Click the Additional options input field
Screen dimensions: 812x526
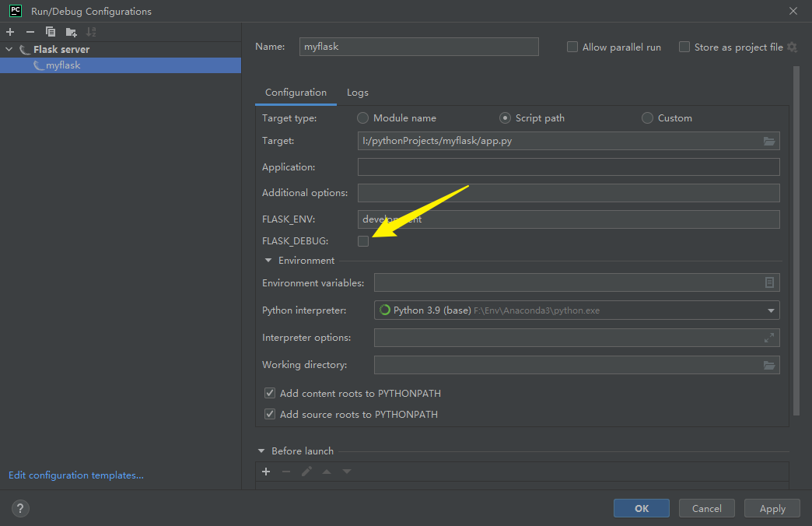point(569,193)
